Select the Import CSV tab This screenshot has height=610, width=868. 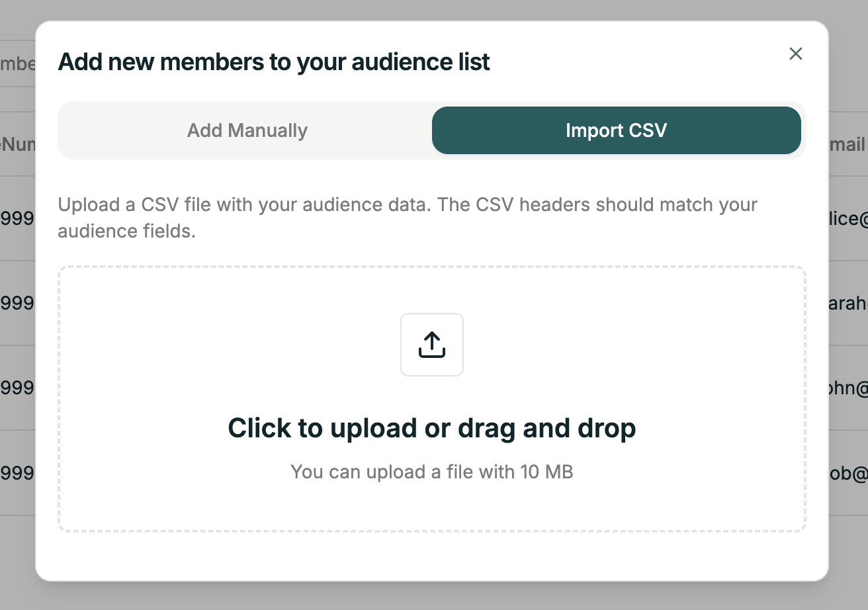tap(616, 130)
